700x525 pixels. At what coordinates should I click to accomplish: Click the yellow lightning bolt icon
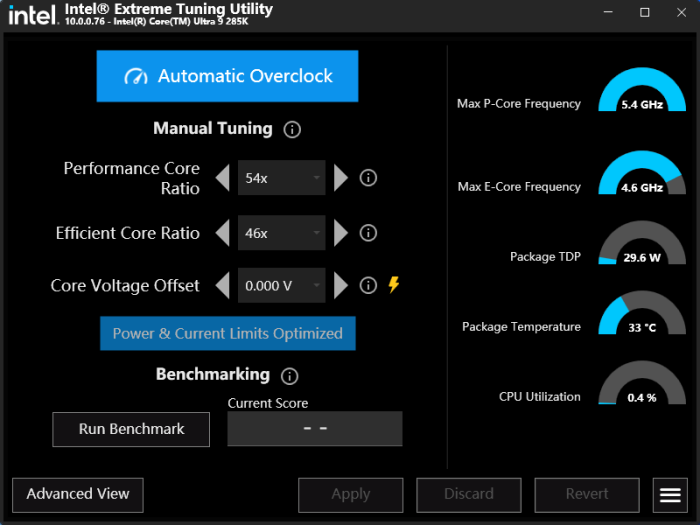tap(394, 285)
